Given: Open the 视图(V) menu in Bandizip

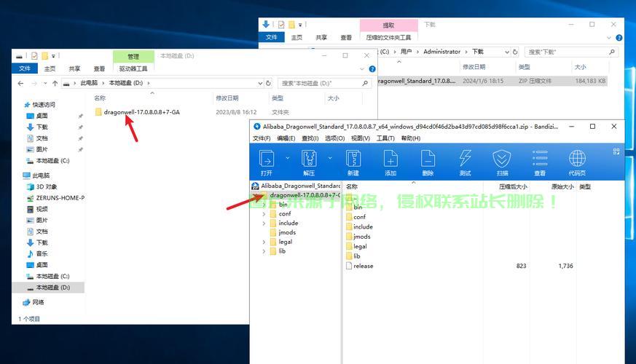Looking at the screenshot, I should (360, 138).
